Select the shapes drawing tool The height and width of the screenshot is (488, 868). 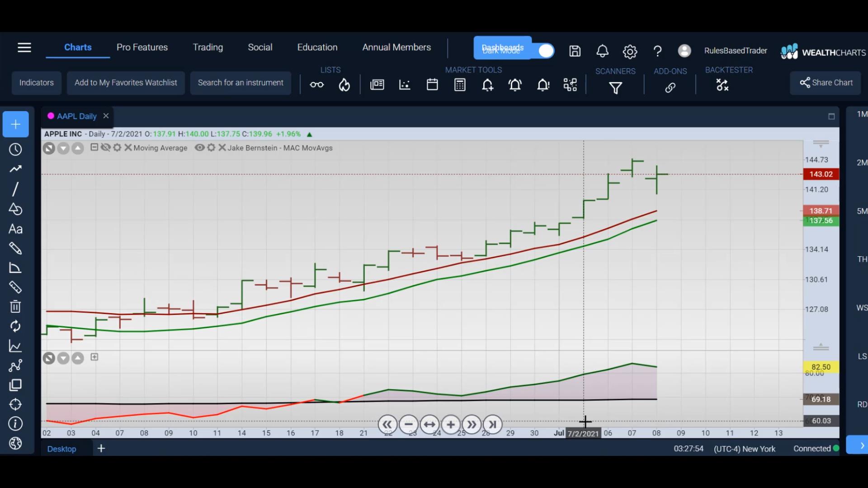[15, 209]
